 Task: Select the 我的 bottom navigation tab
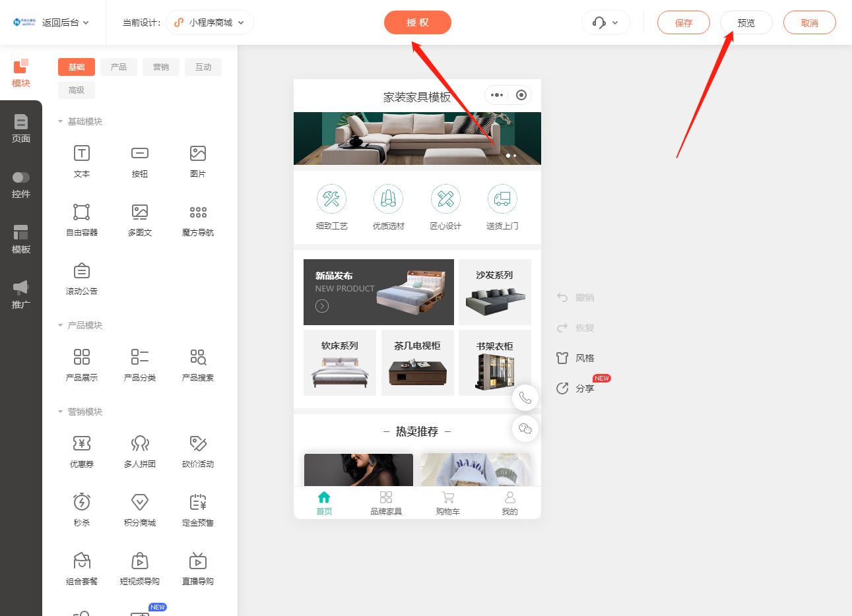point(509,503)
